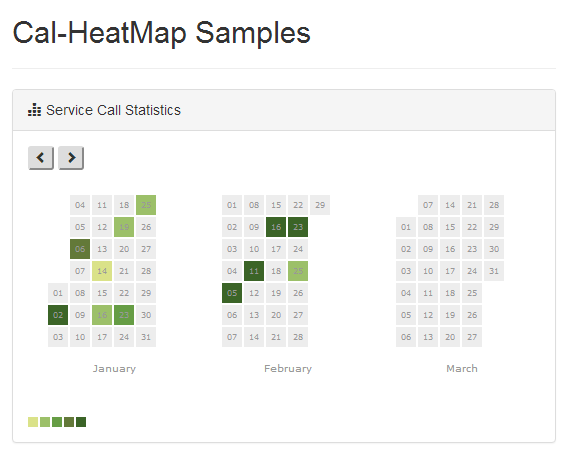Select the darkest green legend swatch

(81, 422)
